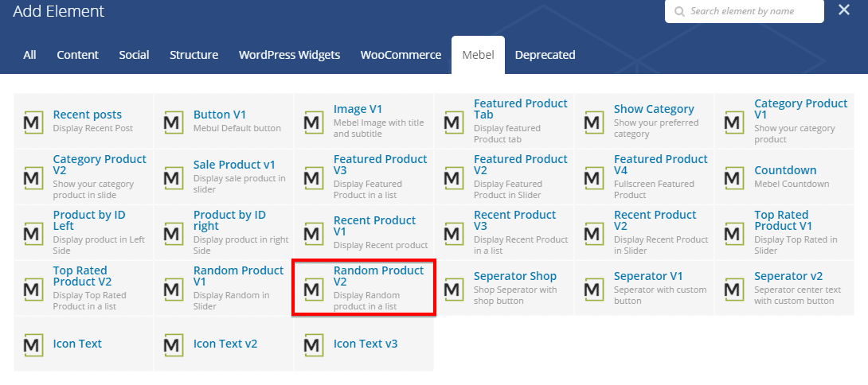Click 'Mebul Default button' description
This screenshot has height=385, width=868.
(x=237, y=128)
